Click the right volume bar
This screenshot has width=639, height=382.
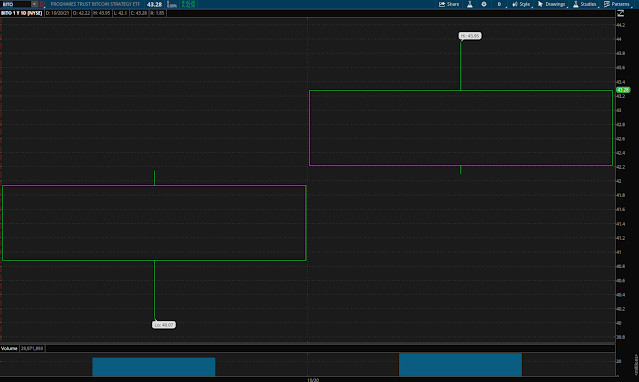[x=460, y=365]
